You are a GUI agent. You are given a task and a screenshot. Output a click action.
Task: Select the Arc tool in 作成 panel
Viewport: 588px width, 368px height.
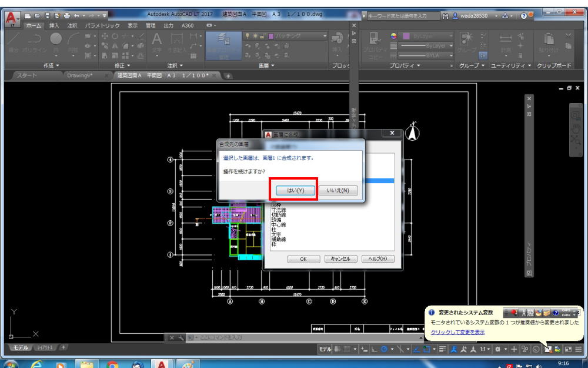click(x=73, y=42)
